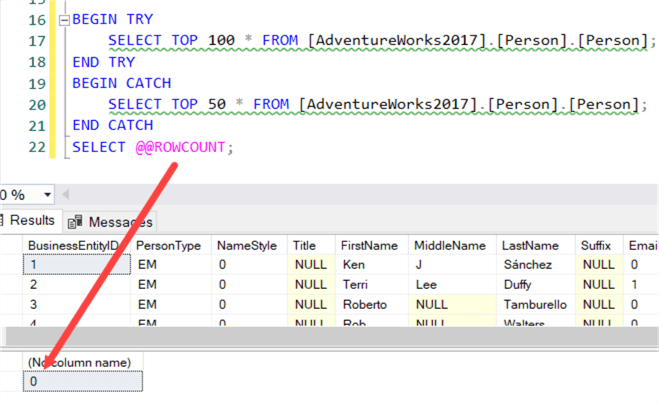Screen dimensions: 659x404
Task: Select BusinessEntityID cell with value 3
Action: tap(76, 304)
